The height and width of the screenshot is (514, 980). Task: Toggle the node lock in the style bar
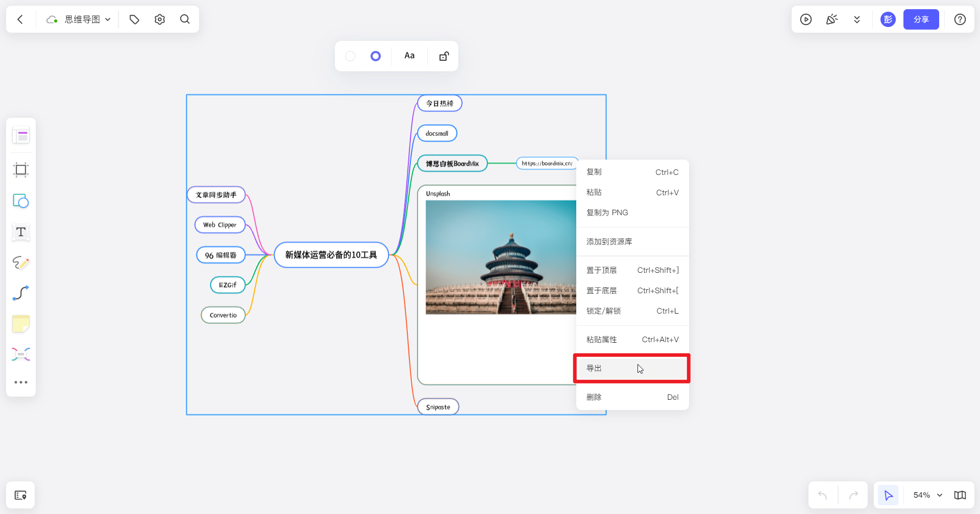tap(443, 56)
